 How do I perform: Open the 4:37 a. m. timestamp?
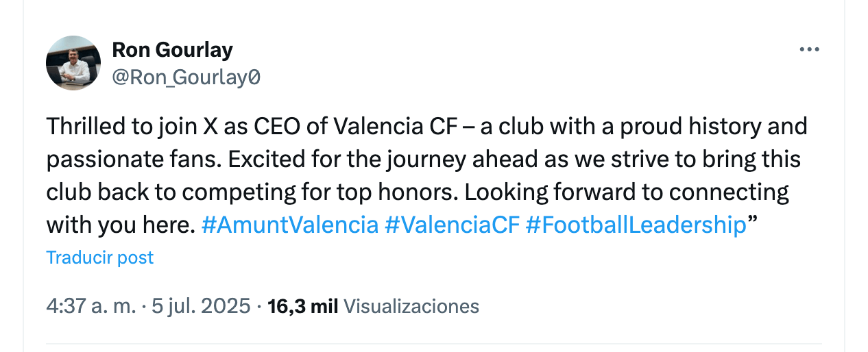point(91,306)
